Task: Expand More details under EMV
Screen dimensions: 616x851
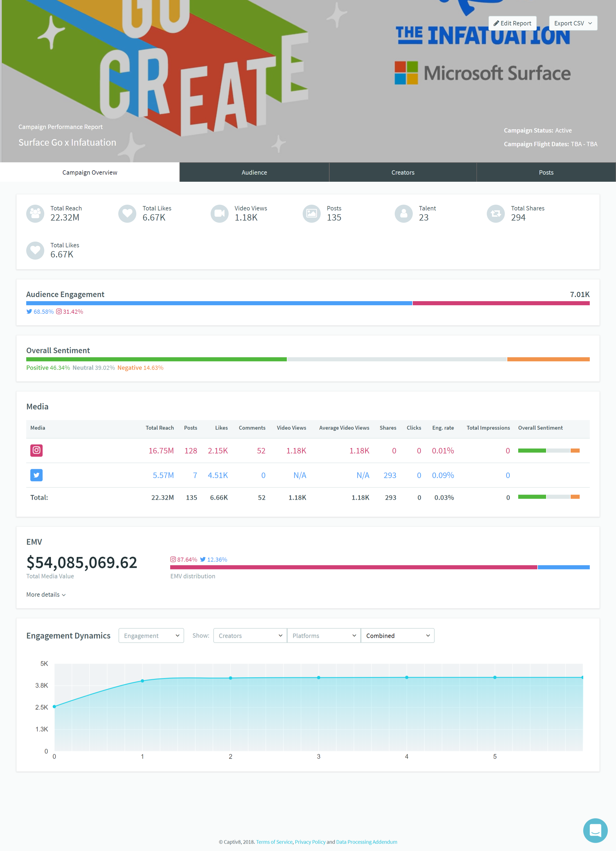Action: pos(46,595)
